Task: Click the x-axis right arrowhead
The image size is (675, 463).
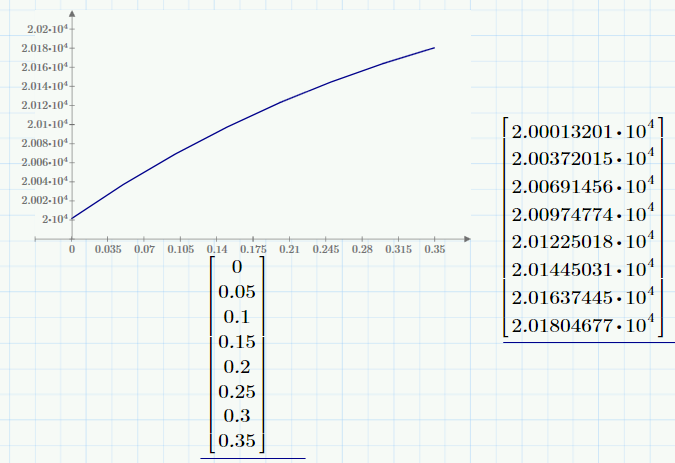Action: point(468,238)
